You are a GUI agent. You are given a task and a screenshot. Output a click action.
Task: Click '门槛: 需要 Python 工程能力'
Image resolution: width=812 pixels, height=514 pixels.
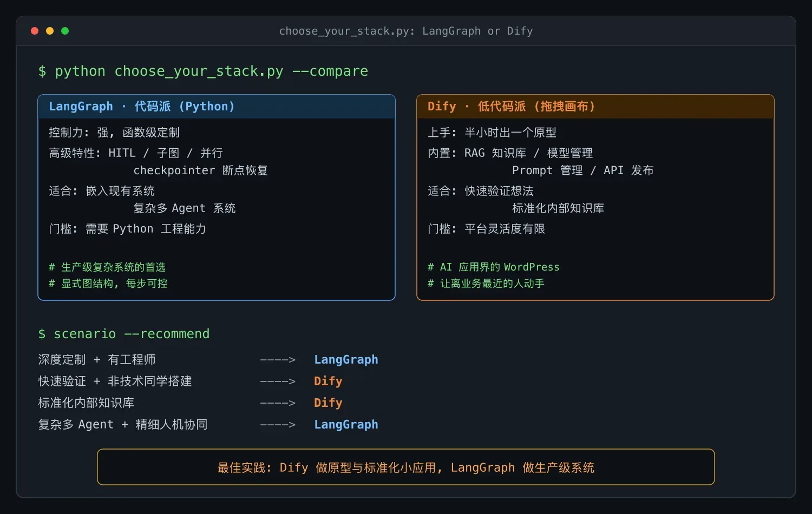[128, 229]
